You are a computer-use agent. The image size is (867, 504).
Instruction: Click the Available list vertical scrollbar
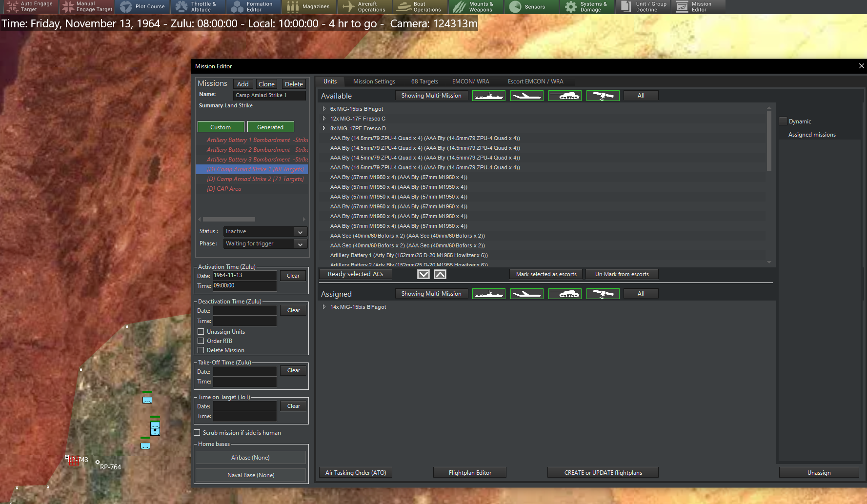(769, 141)
